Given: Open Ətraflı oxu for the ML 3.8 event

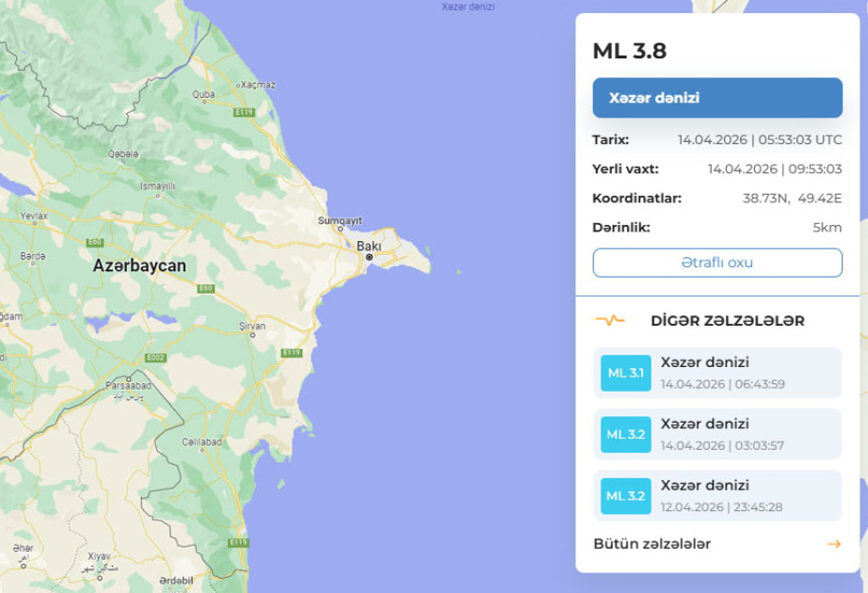Looking at the screenshot, I should pyautogui.click(x=716, y=263).
